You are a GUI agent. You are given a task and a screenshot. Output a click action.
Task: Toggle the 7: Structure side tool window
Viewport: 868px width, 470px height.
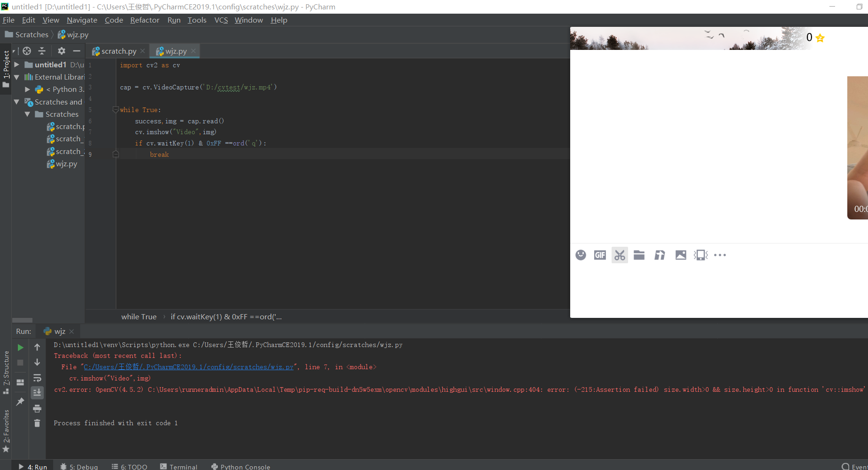click(6, 373)
